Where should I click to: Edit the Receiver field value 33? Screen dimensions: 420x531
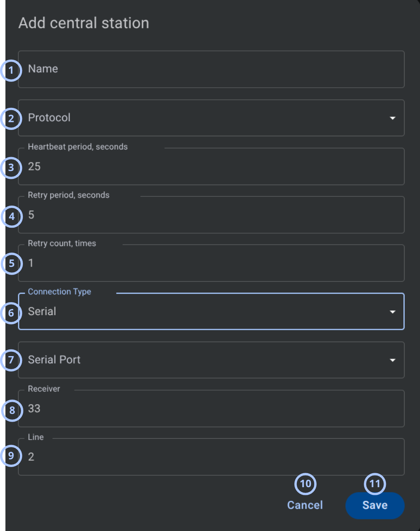tap(211, 408)
